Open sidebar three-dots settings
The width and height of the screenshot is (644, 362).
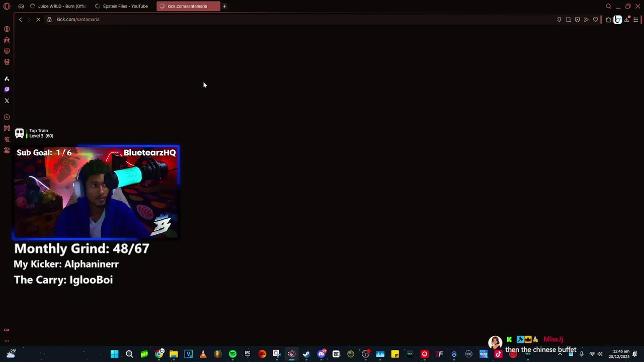tap(7, 340)
